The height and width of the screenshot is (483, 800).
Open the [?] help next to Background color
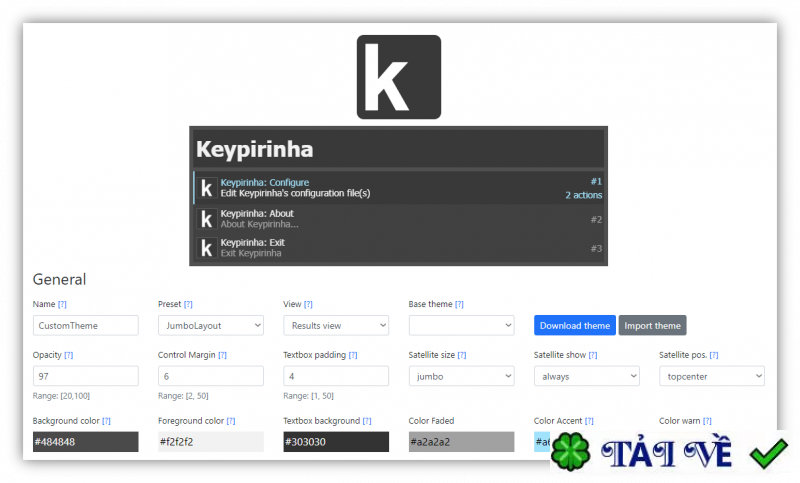pos(106,421)
